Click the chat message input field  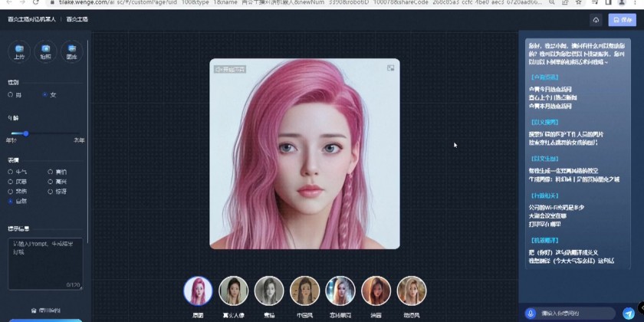(x=577, y=314)
